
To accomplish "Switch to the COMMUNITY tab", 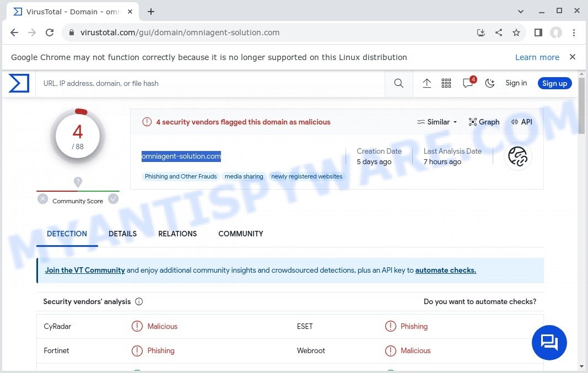I will click(241, 234).
